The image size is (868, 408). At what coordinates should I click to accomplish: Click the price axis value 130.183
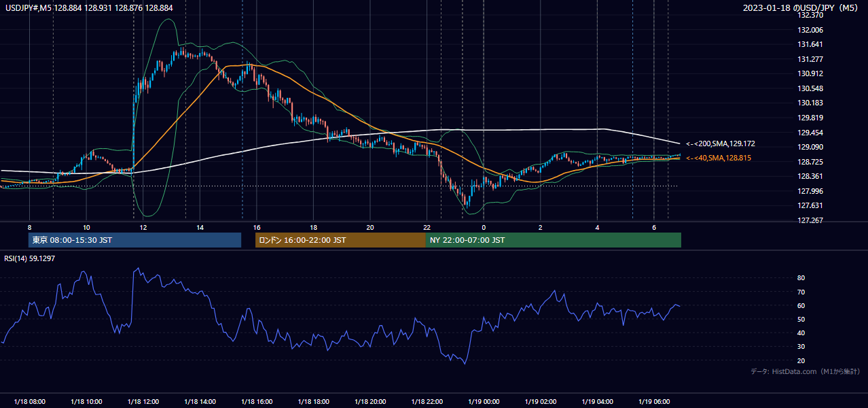pyautogui.click(x=812, y=103)
